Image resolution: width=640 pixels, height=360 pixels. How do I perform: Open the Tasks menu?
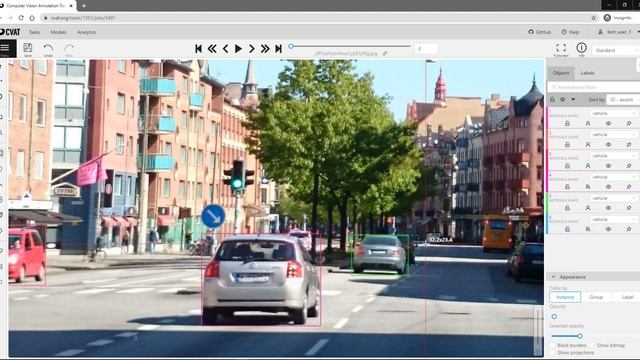pyautogui.click(x=34, y=32)
